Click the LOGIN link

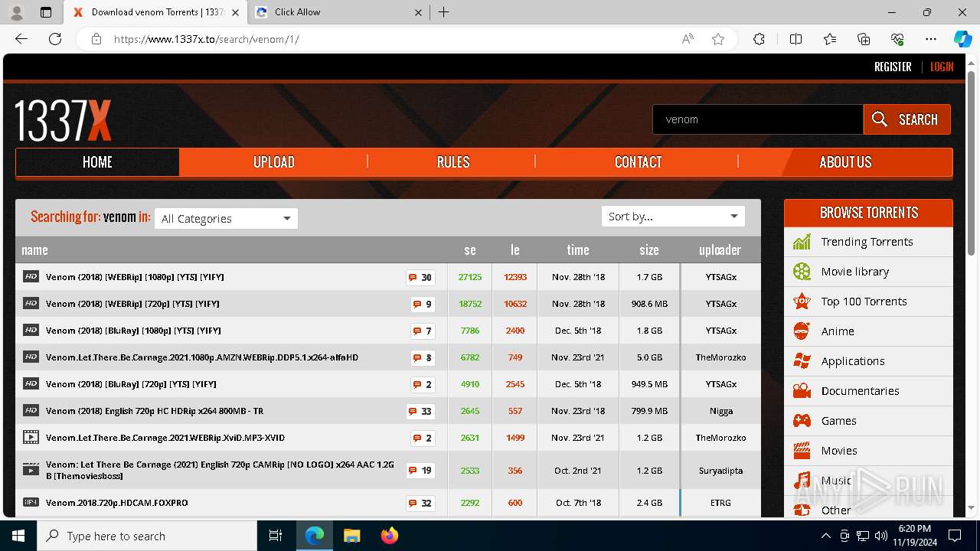point(942,67)
